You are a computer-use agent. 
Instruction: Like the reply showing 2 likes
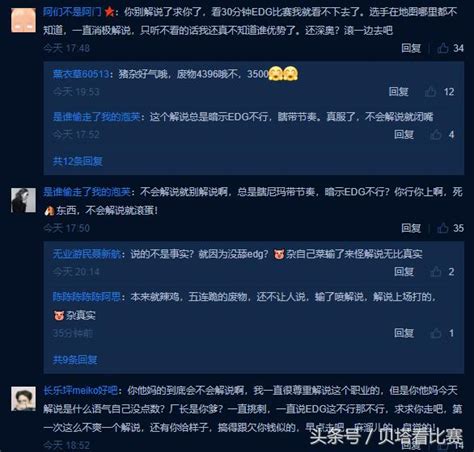click(x=436, y=272)
